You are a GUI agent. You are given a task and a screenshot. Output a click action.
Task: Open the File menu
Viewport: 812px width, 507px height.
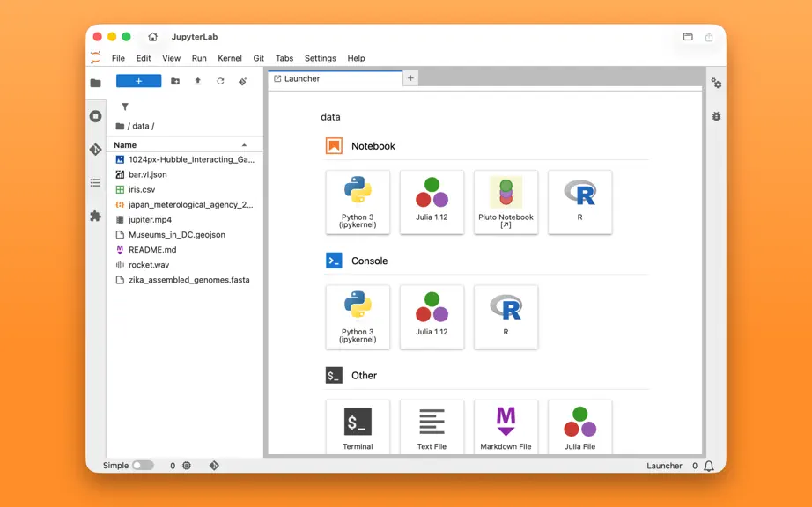pyautogui.click(x=118, y=58)
